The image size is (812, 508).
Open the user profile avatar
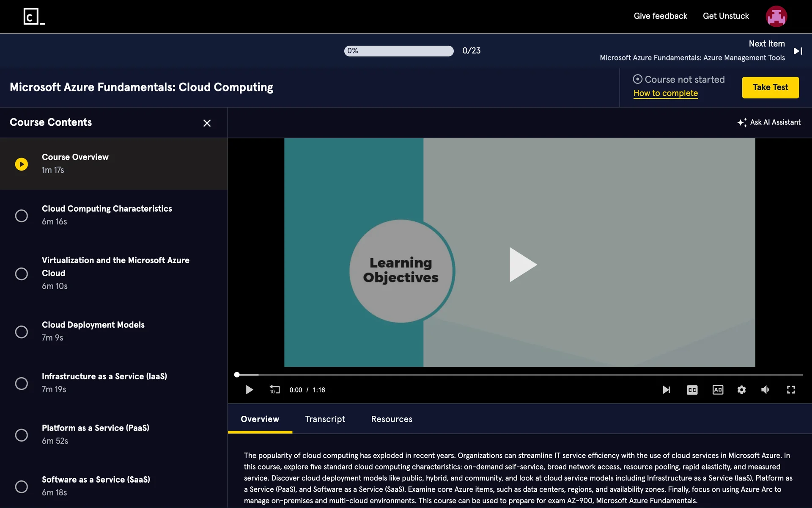(x=776, y=17)
